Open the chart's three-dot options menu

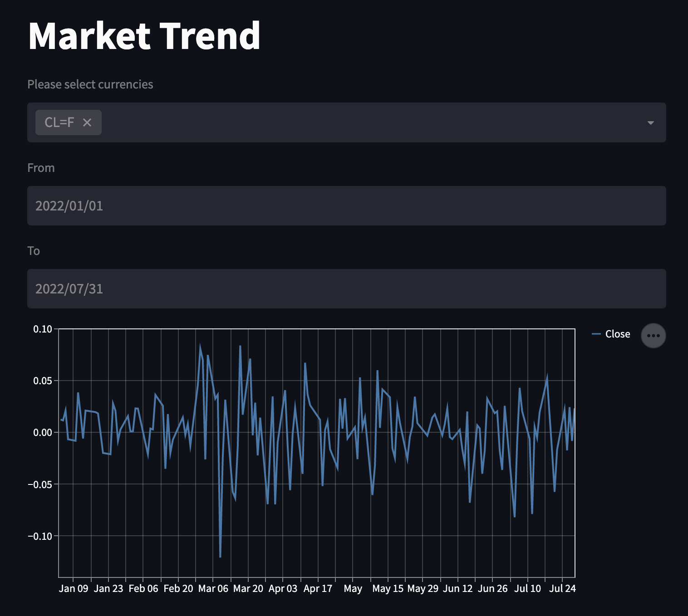(x=653, y=336)
